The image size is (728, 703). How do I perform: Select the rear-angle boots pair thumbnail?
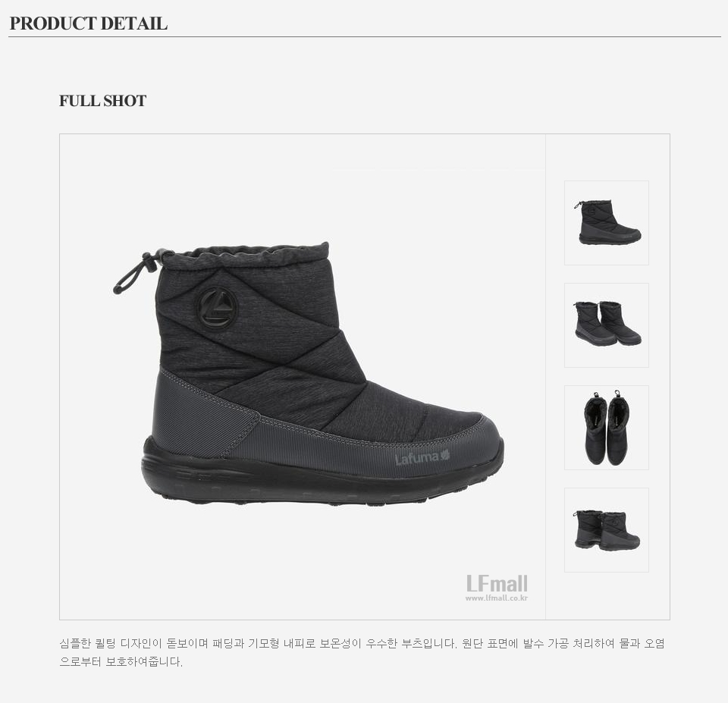(607, 530)
